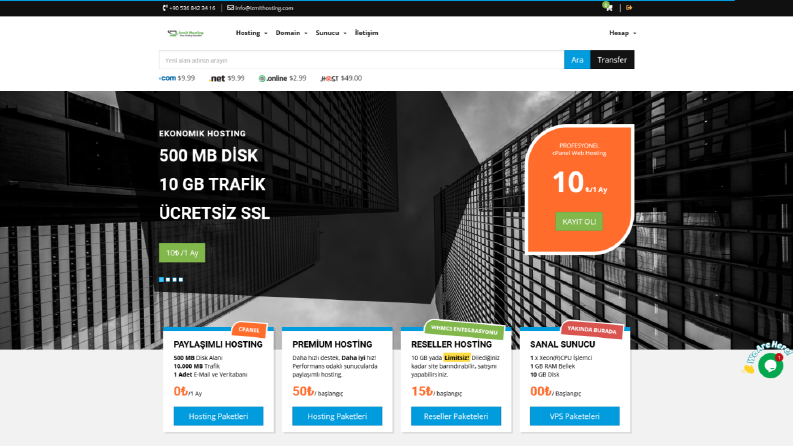
Task: Select the third carousel slide dot
Action: coord(174,280)
